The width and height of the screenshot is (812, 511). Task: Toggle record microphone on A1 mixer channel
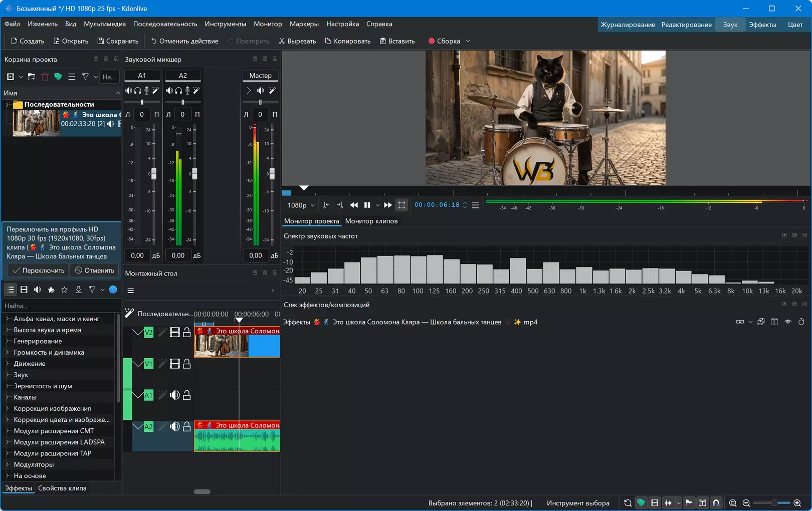147,91
